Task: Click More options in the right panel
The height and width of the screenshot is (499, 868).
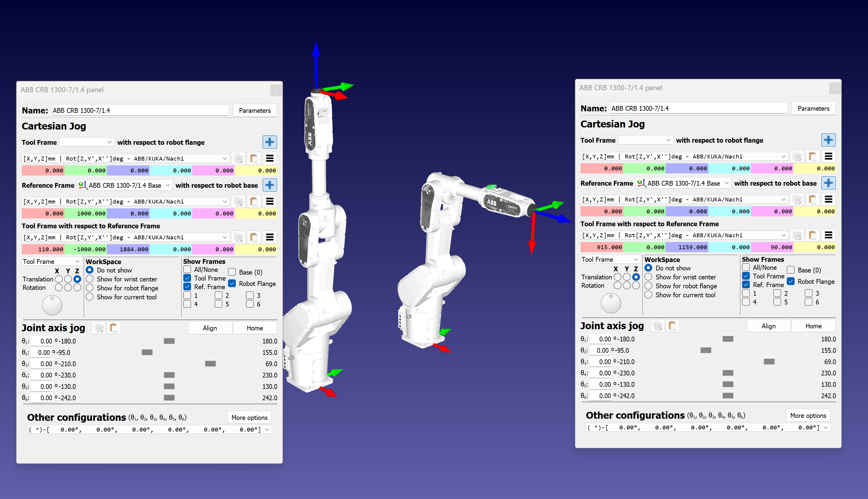Action: tap(808, 415)
